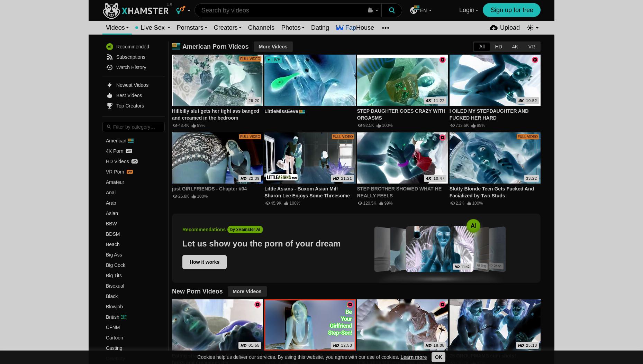
Task: Click the 4K badge beside 4K Porn
Action: pyautogui.click(x=129, y=151)
